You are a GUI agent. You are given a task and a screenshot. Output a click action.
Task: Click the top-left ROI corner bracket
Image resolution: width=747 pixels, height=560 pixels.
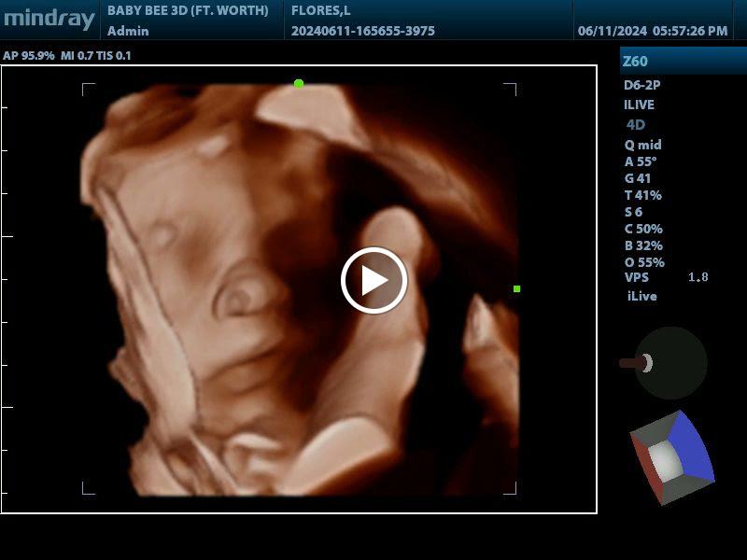tap(88, 89)
